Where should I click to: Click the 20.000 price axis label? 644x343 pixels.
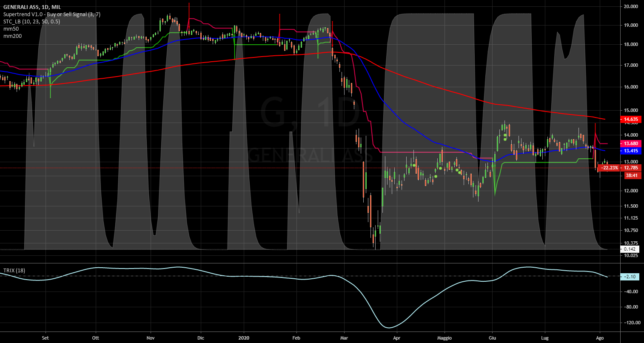click(632, 6)
